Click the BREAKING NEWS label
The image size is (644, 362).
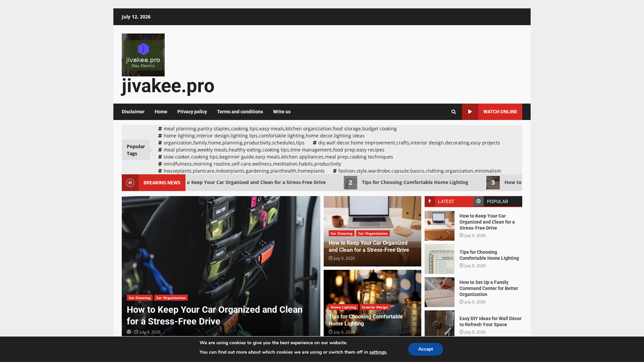(162, 183)
